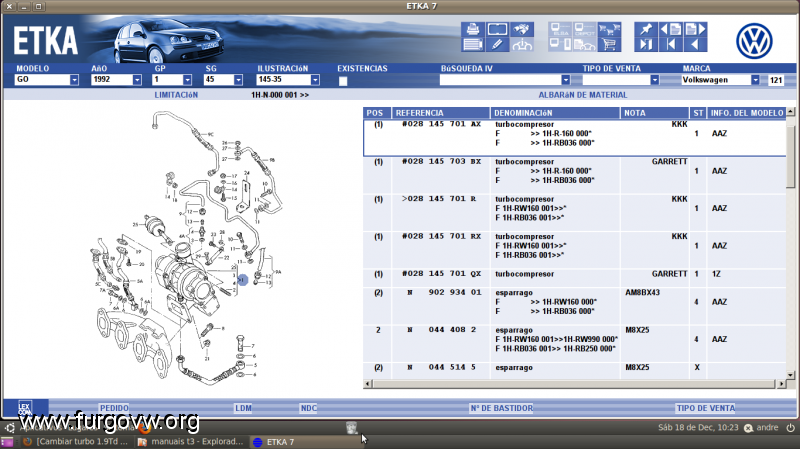
Task: Click the LDM button
Action: (243, 408)
